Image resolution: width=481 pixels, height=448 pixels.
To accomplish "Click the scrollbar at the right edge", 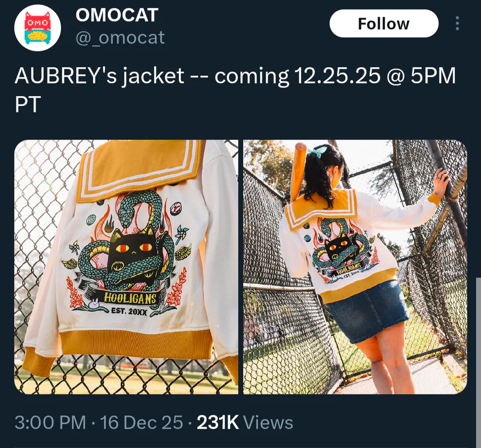I will [478, 361].
